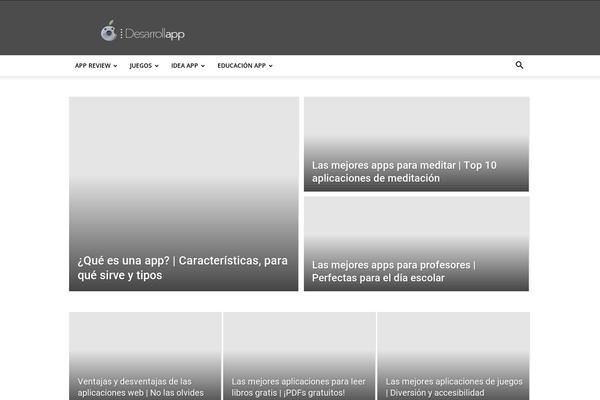
Task: Open article on aplicaciones de juegos
Action: pos(454,387)
